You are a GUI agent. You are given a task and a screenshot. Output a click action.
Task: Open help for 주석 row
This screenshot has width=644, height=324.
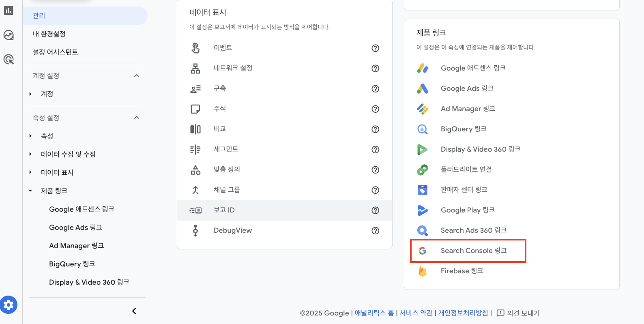pyautogui.click(x=376, y=109)
